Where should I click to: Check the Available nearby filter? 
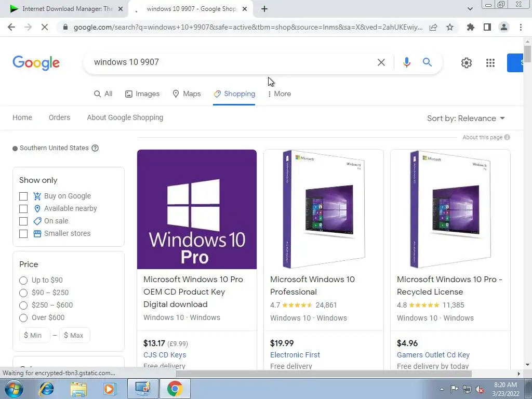23,209
